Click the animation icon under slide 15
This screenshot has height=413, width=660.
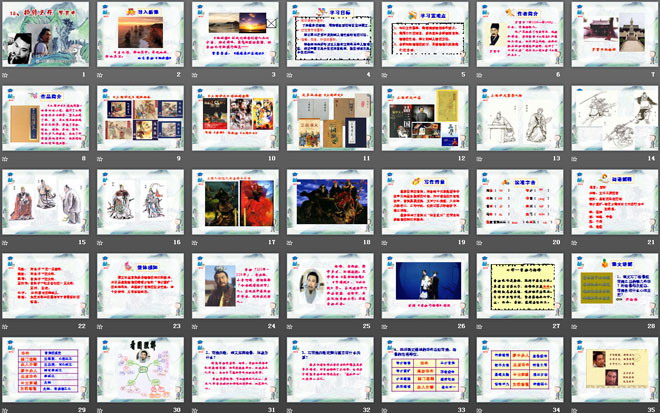[6, 242]
